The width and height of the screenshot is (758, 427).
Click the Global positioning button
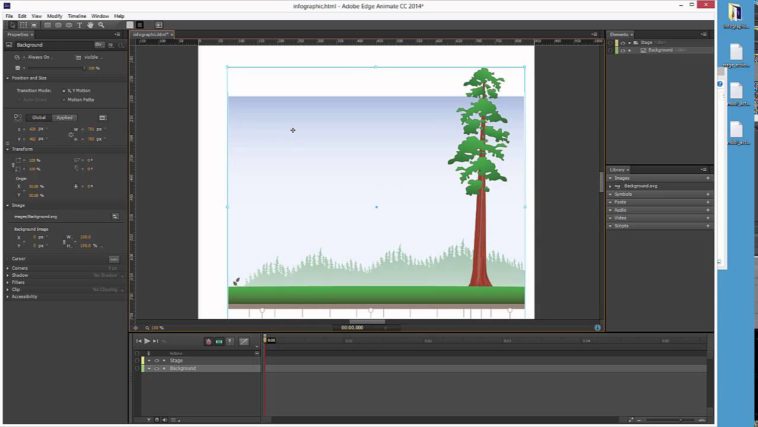39,117
